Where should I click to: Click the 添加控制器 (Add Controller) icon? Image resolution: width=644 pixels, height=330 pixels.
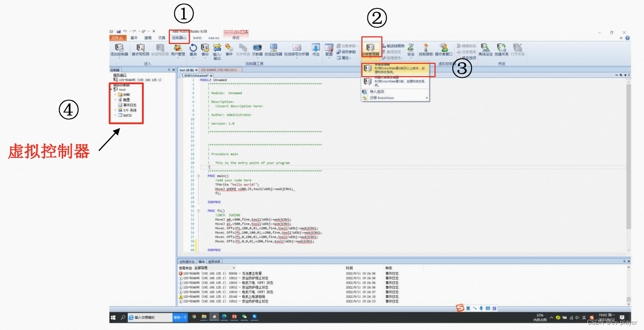pos(119,50)
